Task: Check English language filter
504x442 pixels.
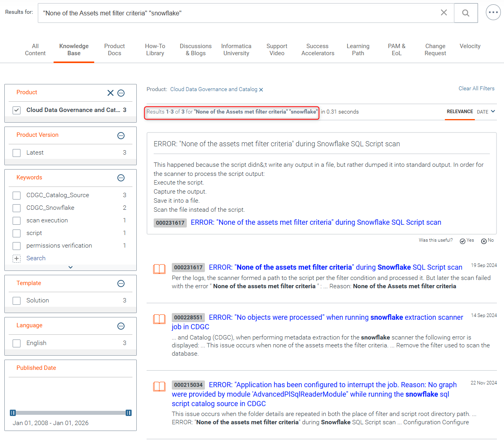Action: point(17,343)
